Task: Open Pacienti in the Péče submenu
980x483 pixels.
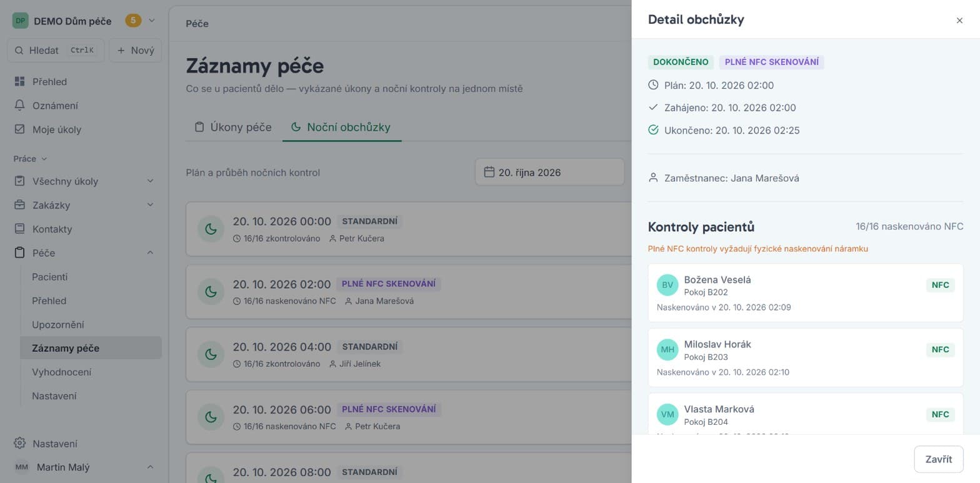Action: 50,277
